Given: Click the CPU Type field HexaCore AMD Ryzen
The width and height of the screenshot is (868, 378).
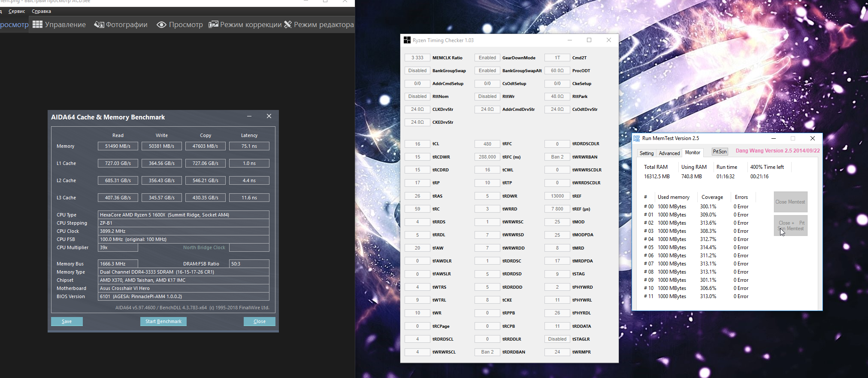Looking at the screenshot, I should (x=184, y=215).
